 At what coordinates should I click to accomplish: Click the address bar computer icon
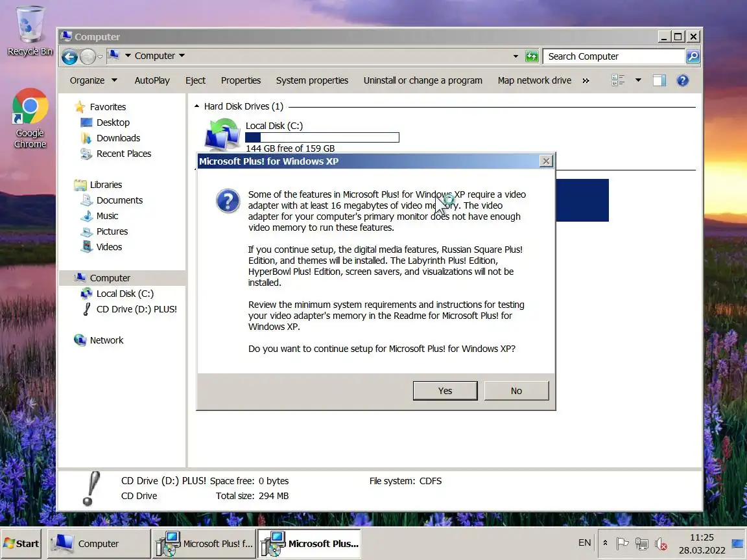click(x=113, y=55)
